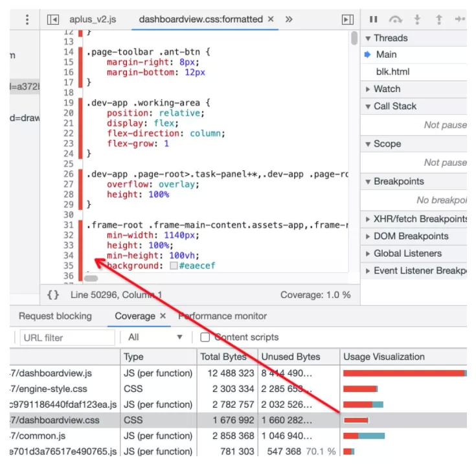Collapse the Call Stack section

[394, 106]
